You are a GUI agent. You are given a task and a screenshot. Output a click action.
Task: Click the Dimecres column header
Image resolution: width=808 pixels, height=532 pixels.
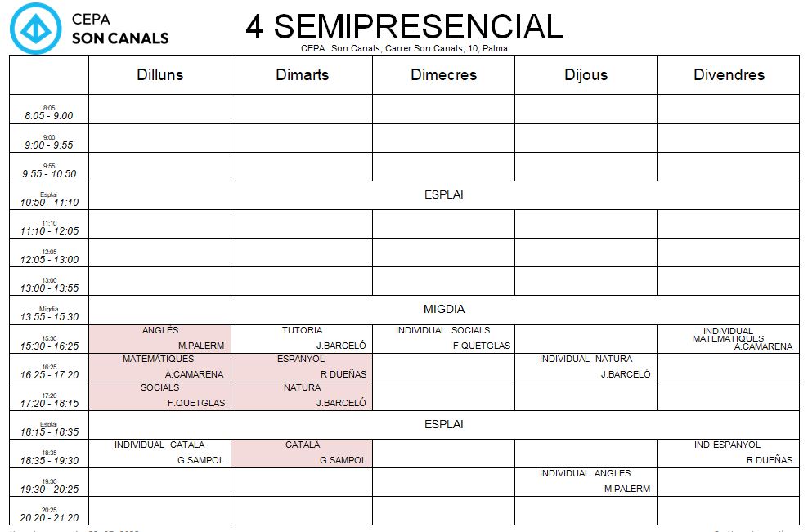click(444, 74)
